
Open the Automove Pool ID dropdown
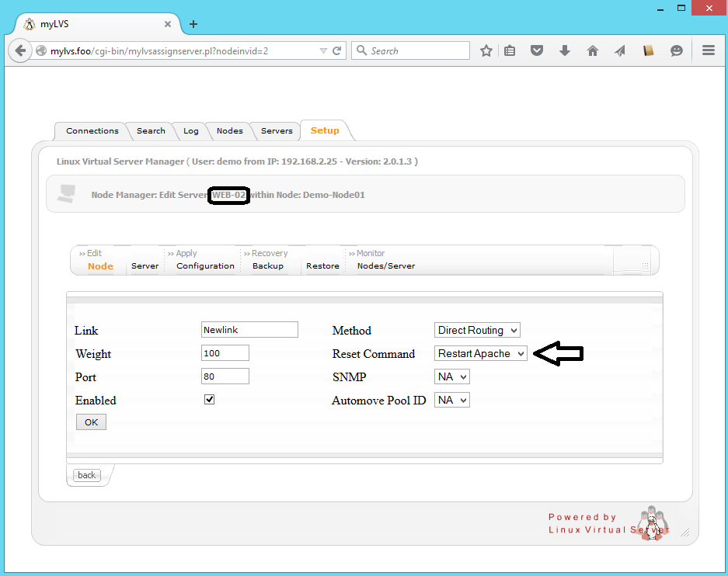(x=452, y=401)
